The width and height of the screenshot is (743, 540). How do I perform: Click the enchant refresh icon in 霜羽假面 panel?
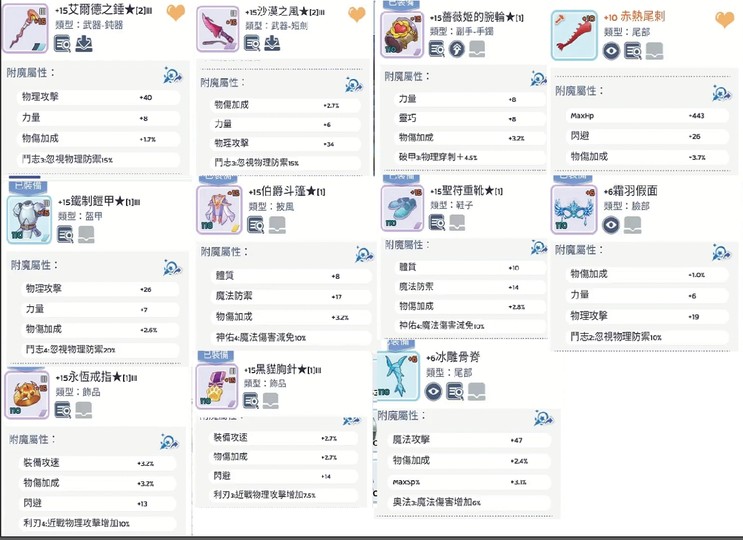click(722, 252)
